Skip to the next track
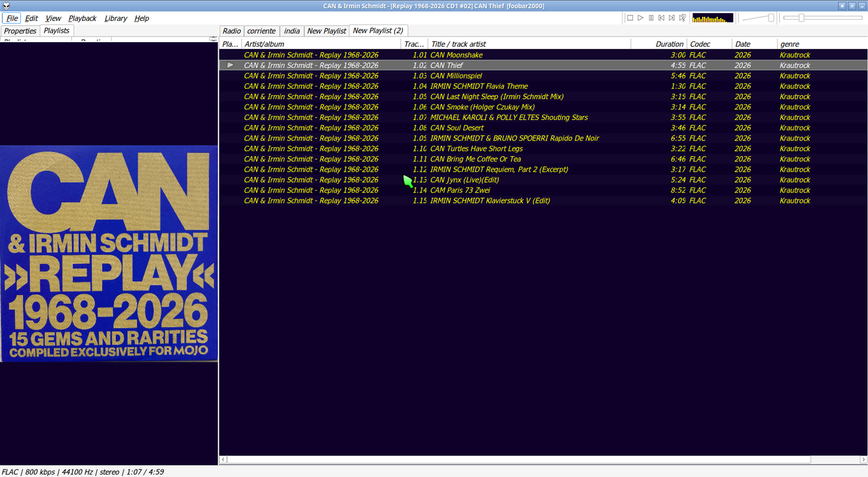Viewport: 868px width, 477px height. (x=671, y=18)
